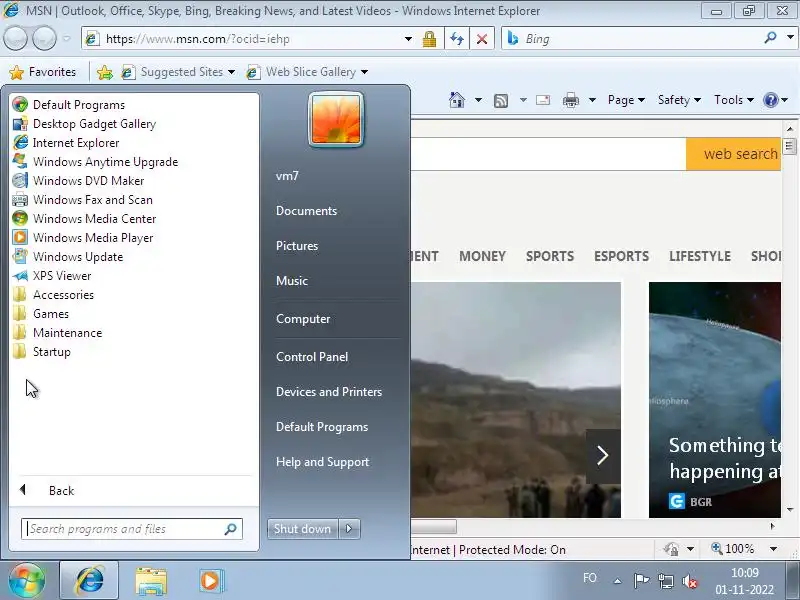The width and height of the screenshot is (800, 600).
Task: Open Documents from Start menu
Action: point(306,211)
